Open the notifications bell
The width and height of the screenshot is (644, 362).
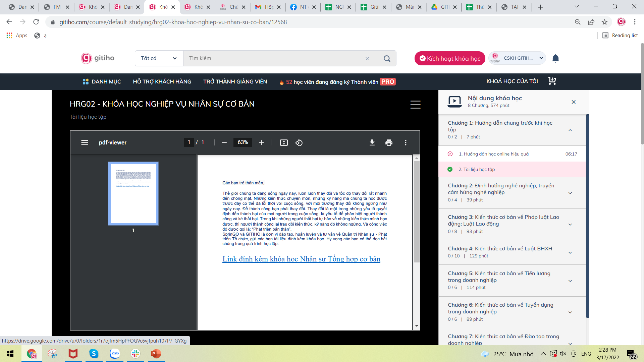click(555, 58)
